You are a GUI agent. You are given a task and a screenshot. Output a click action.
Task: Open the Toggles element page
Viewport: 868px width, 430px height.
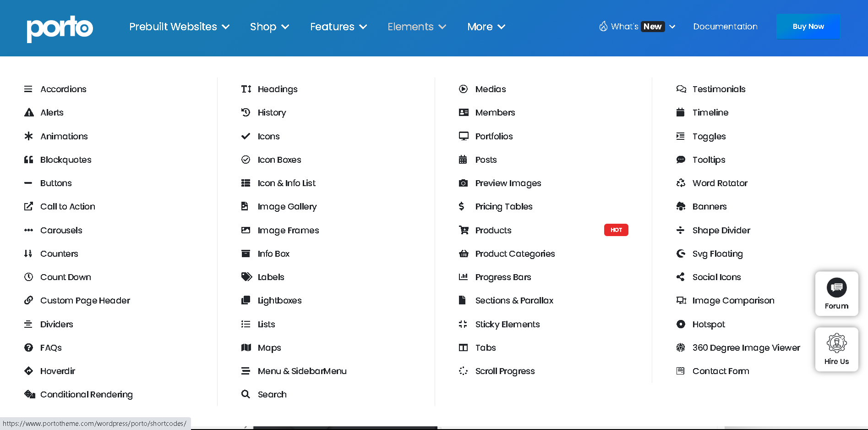click(709, 136)
